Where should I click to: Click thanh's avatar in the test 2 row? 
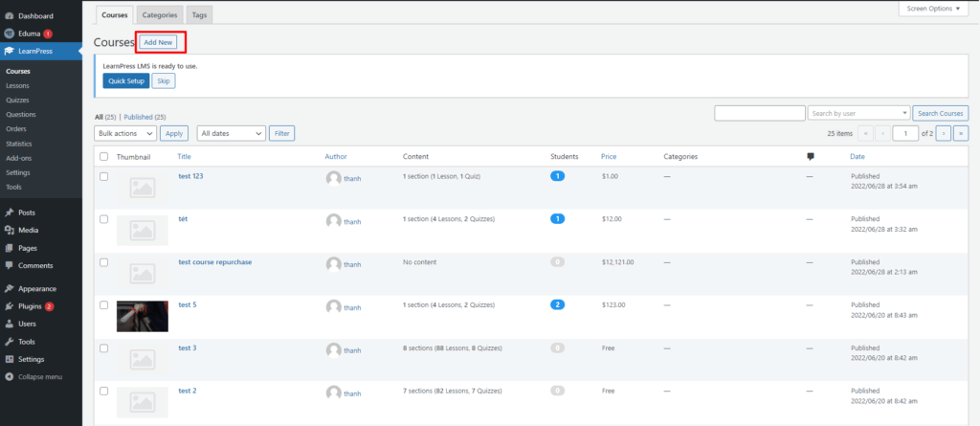(x=334, y=392)
